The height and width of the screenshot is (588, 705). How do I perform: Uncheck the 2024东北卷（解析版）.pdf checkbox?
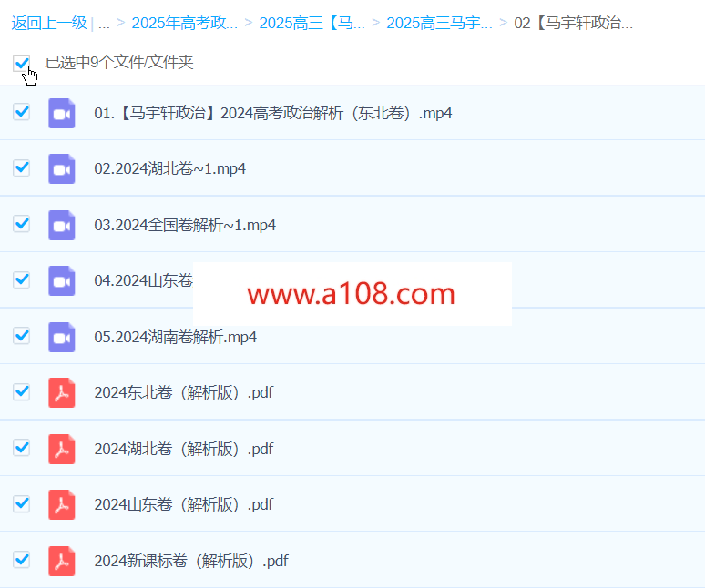click(x=22, y=391)
